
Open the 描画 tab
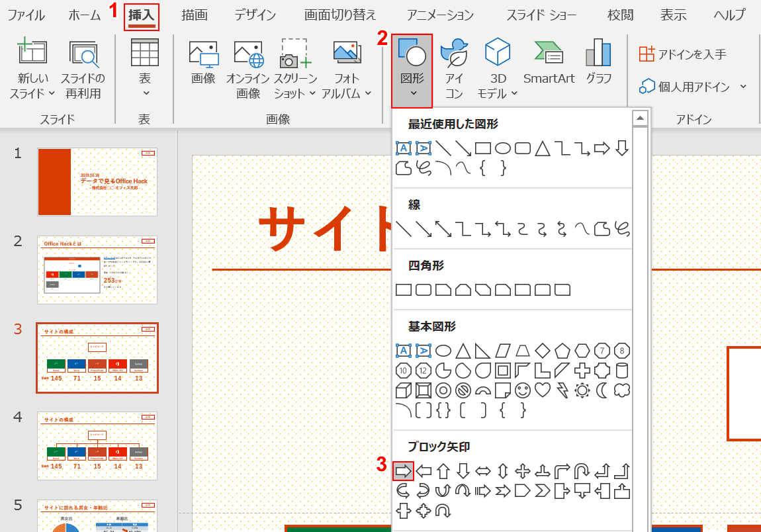point(195,15)
